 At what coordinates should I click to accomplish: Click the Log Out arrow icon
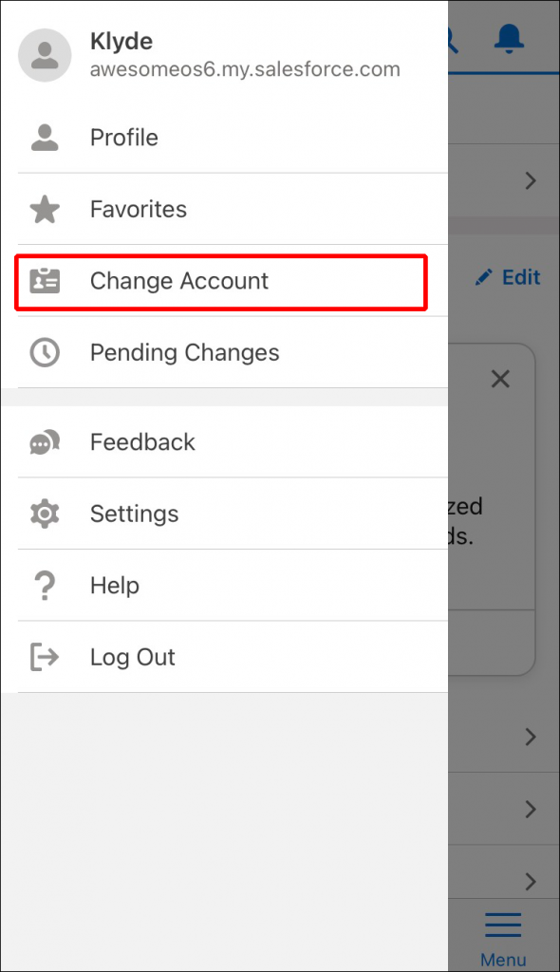tap(45, 657)
